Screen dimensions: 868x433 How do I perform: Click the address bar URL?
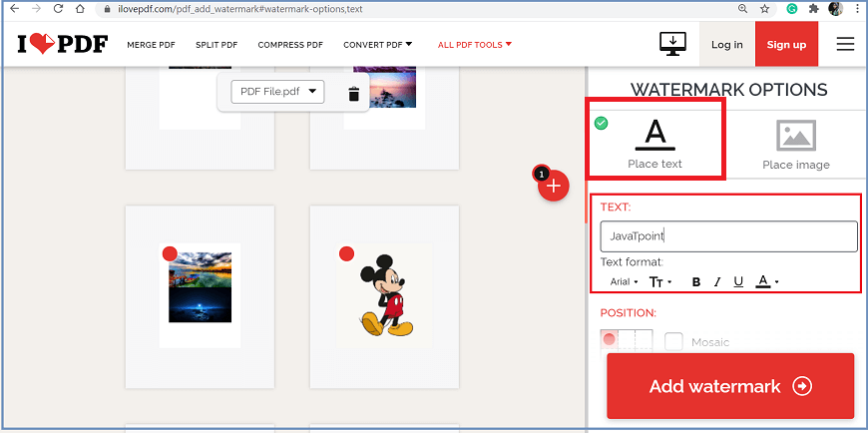239,9
